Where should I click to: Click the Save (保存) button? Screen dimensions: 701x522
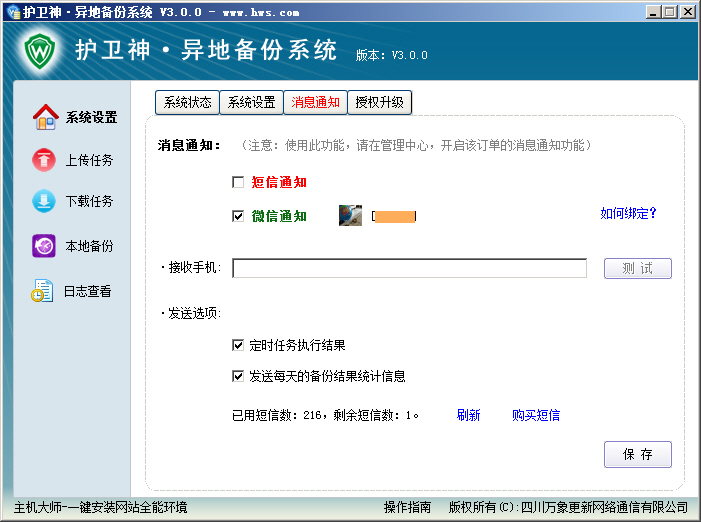pos(637,454)
